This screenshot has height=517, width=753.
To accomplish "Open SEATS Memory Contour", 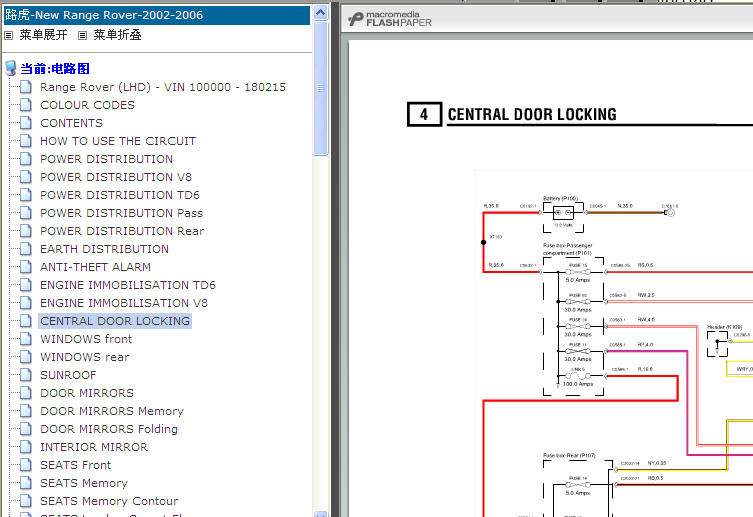I will click(109, 501).
